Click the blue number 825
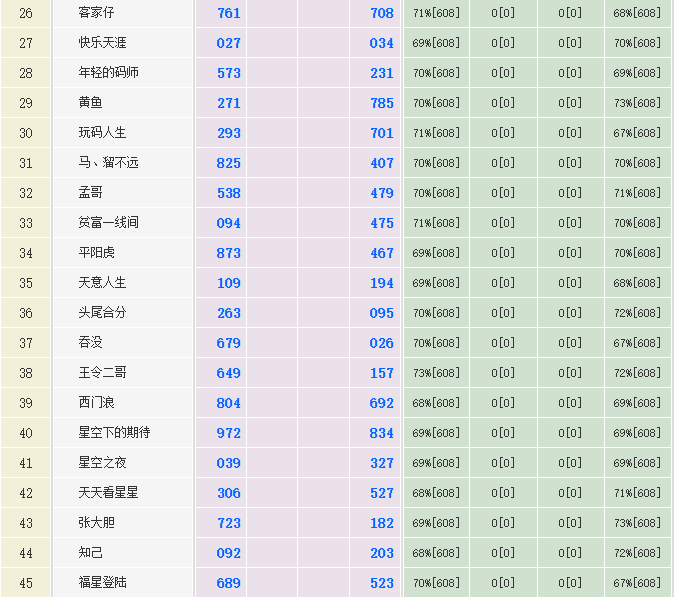Image resolution: width=675 pixels, height=597 pixels. (x=229, y=163)
